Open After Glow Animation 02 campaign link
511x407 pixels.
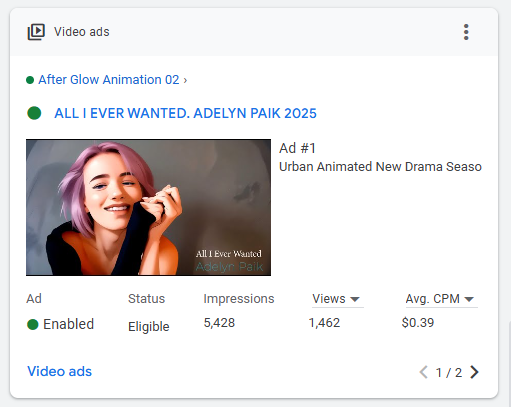tap(109, 80)
